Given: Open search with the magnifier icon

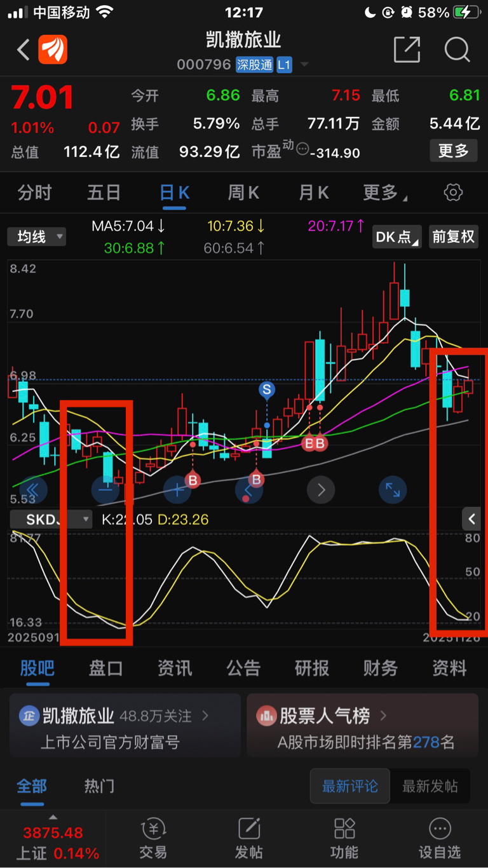Looking at the screenshot, I should point(457,49).
